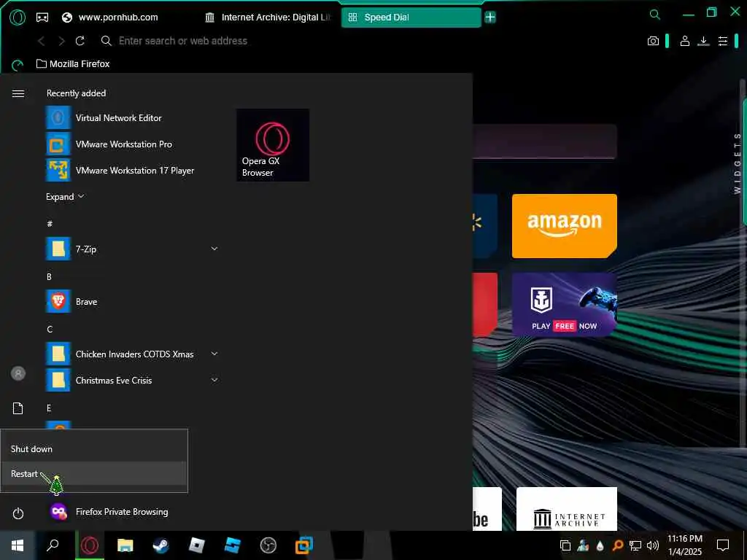Select Shut down from power menu
Viewport: 747px width, 560px height.
tap(94, 449)
